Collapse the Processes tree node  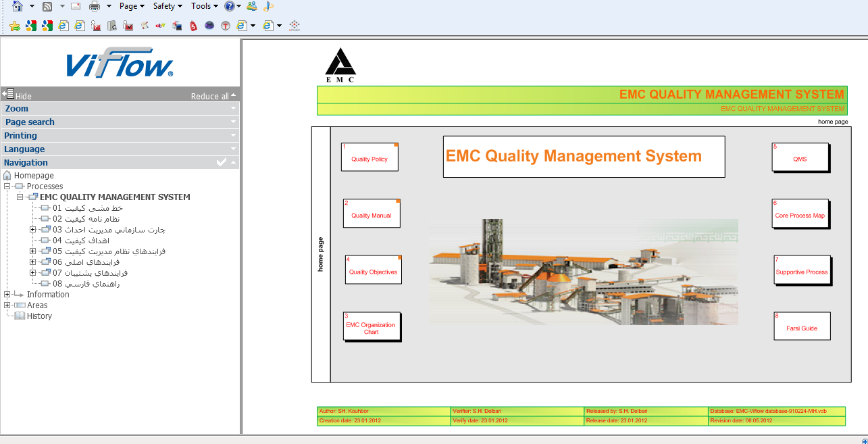(x=7, y=187)
